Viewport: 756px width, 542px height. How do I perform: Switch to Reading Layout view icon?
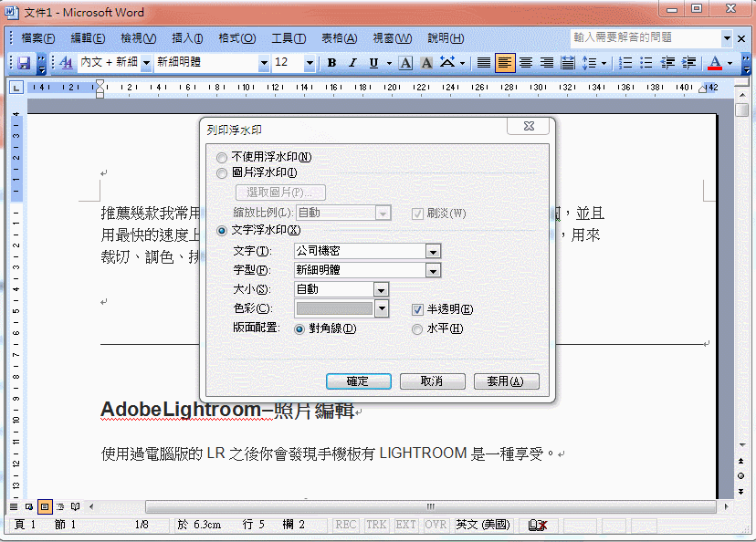pos(75,506)
